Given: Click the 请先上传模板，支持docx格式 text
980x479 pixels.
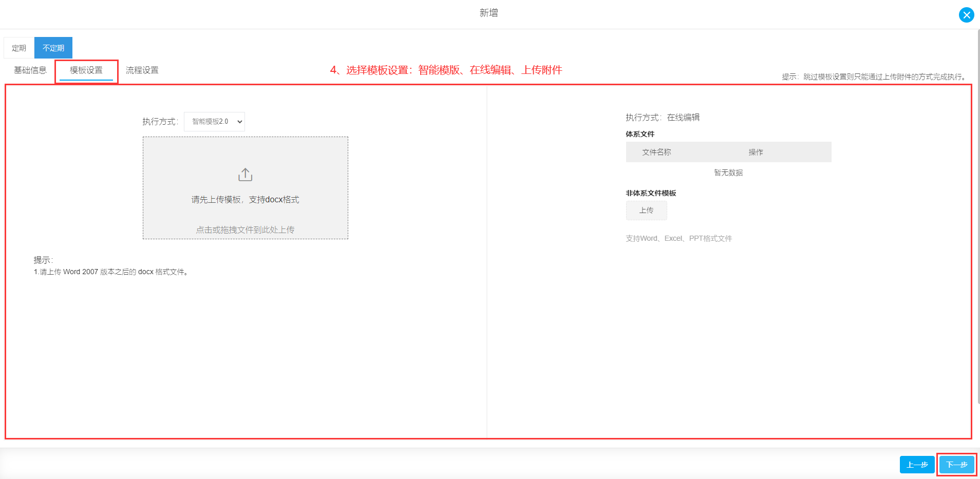Looking at the screenshot, I should [x=246, y=199].
